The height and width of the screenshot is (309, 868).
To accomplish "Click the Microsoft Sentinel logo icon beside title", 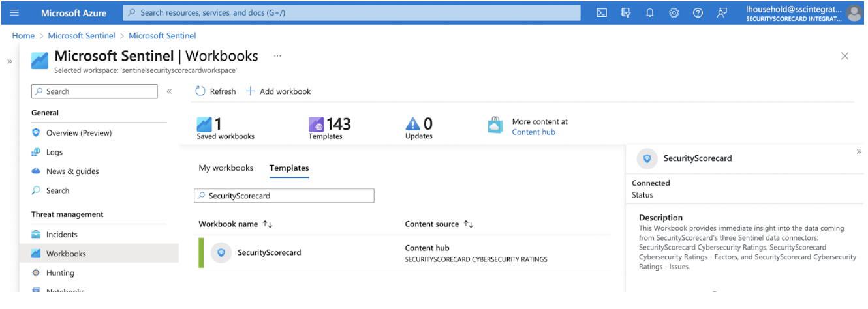I will click(x=40, y=60).
